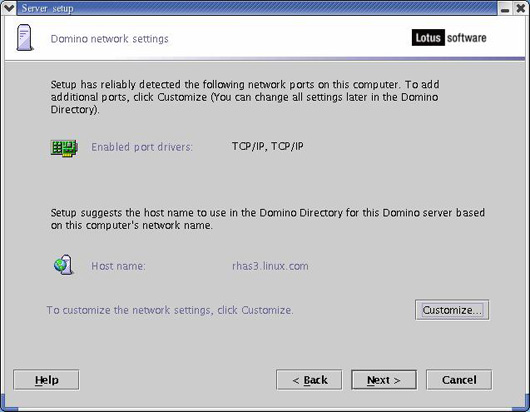The height and width of the screenshot is (412, 530).
Task: Open Help for network settings
Action: pyautogui.click(x=46, y=380)
